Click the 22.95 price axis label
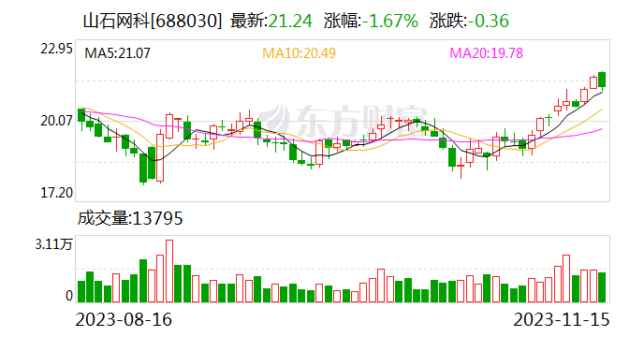This screenshot has height=337, width=644. pos(56,49)
